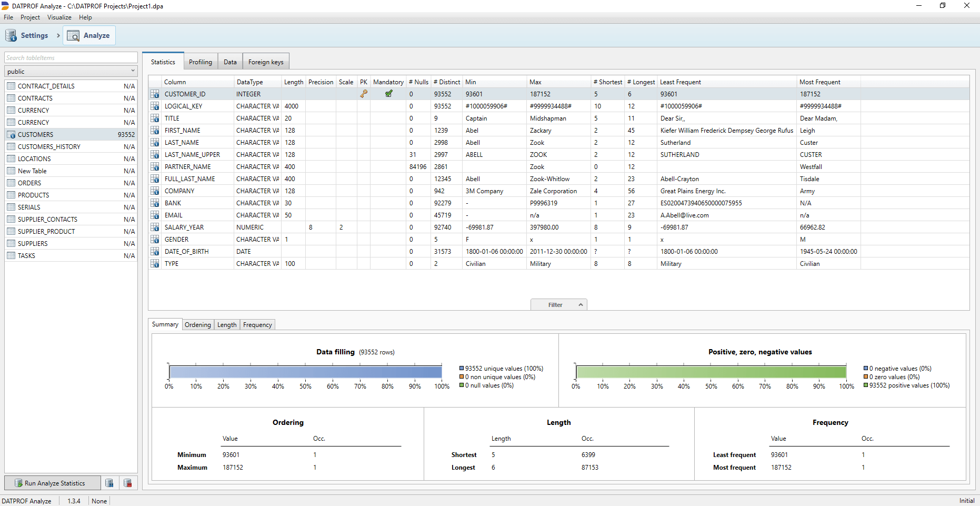Sort by the Most Frequent header
The height and width of the screenshot is (506, 980).
(x=828, y=82)
